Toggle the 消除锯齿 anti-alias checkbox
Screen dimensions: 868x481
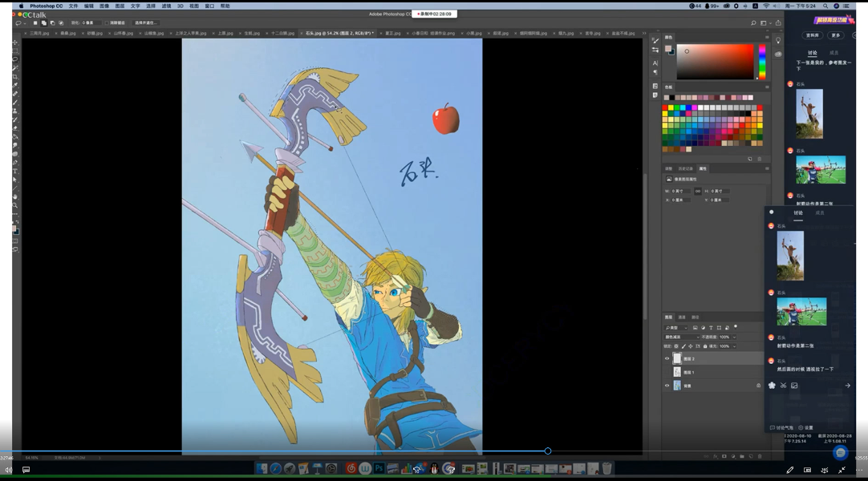coord(107,23)
